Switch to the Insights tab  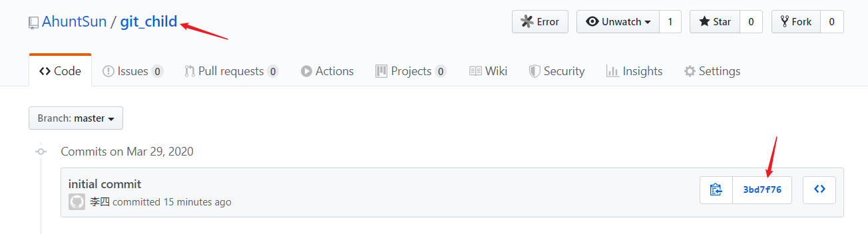(x=634, y=70)
